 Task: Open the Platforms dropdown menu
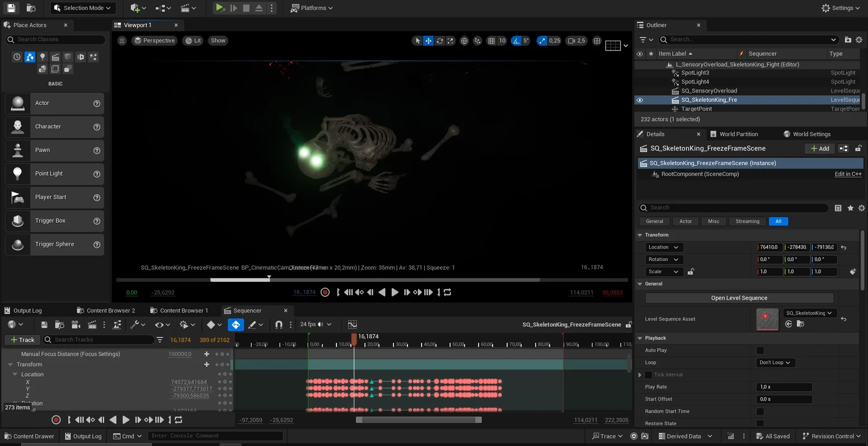[311, 8]
